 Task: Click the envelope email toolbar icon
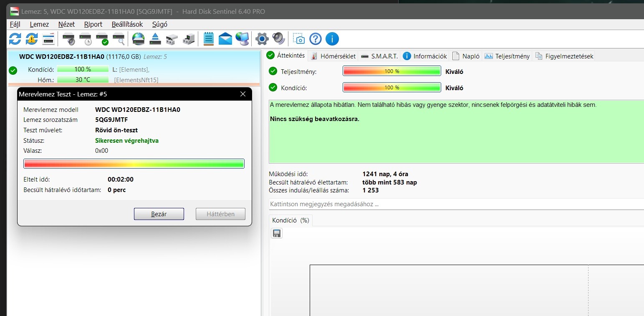[225, 39]
